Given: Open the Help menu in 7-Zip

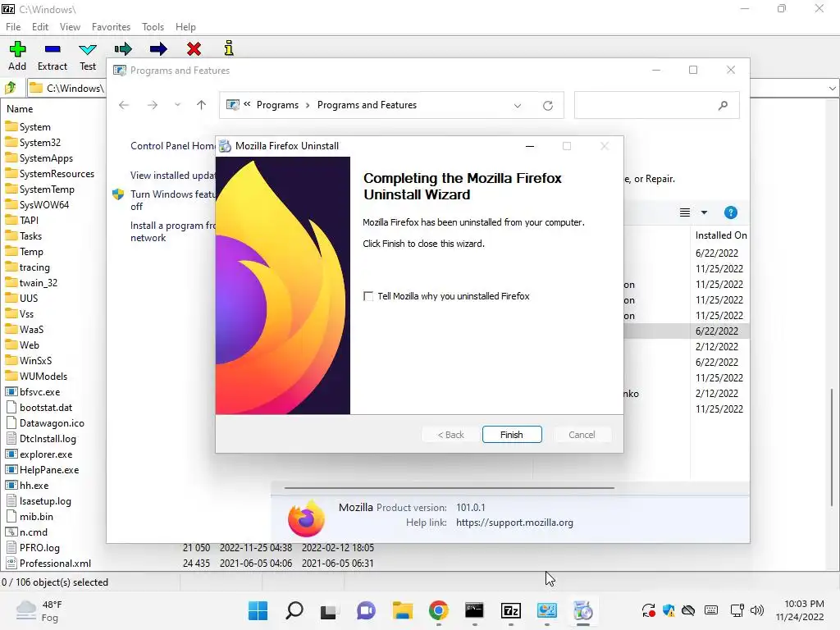Looking at the screenshot, I should [185, 27].
